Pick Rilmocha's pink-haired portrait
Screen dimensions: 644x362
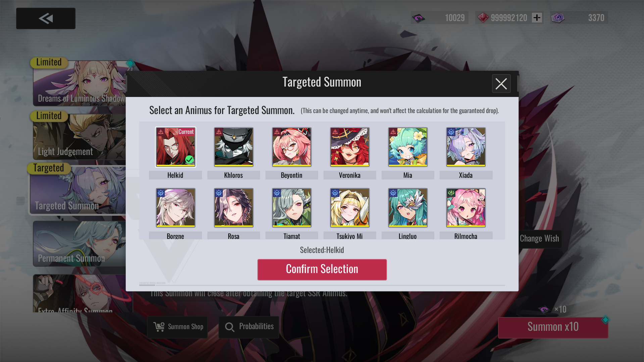pos(466,208)
